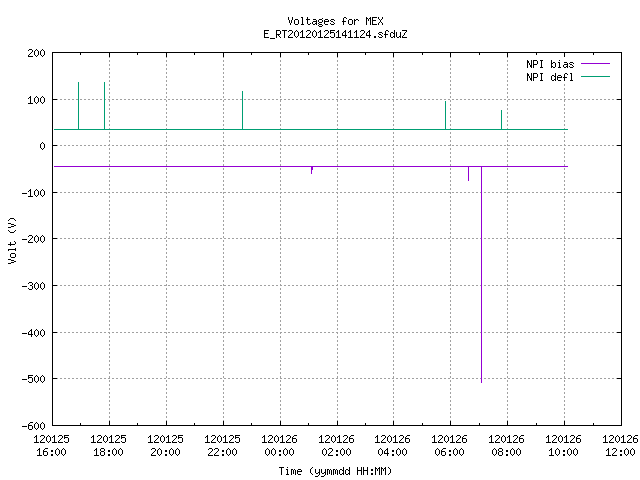Image resolution: width=640 pixels, height=480 pixels.
Task: Click the x-axis label 120126 06:00
Action: coord(449,446)
